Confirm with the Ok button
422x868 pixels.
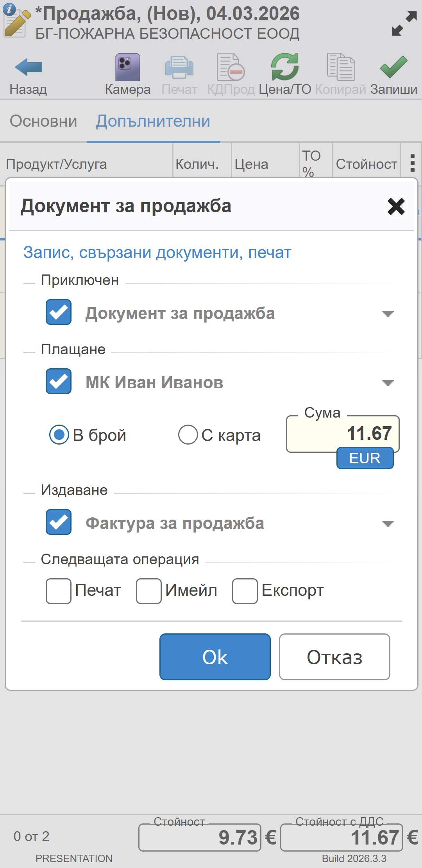[x=215, y=657]
